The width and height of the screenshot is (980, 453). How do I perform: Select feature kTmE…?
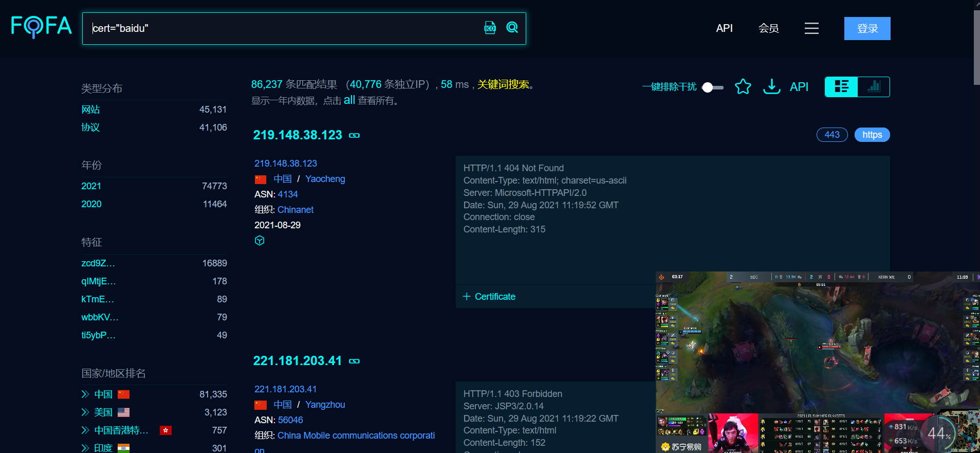(x=98, y=299)
